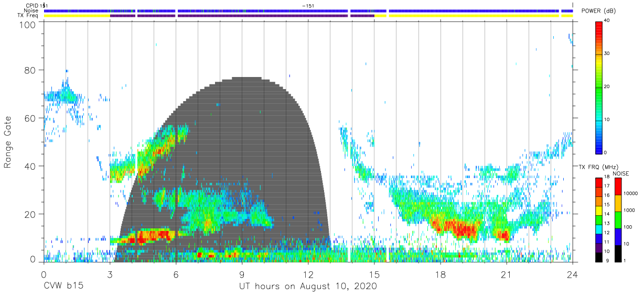Click x-axis tick label 12

pyautogui.click(x=308, y=274)
